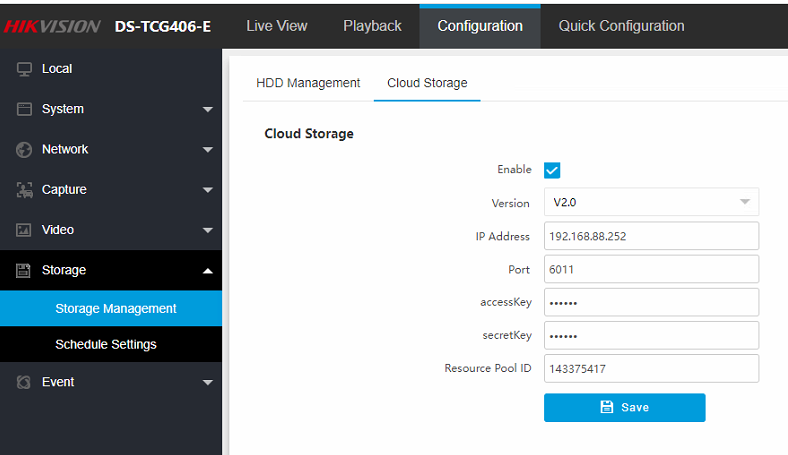788x455 pixels.
Task: Click the System icon in sidebar
Action: coord(25,109)
